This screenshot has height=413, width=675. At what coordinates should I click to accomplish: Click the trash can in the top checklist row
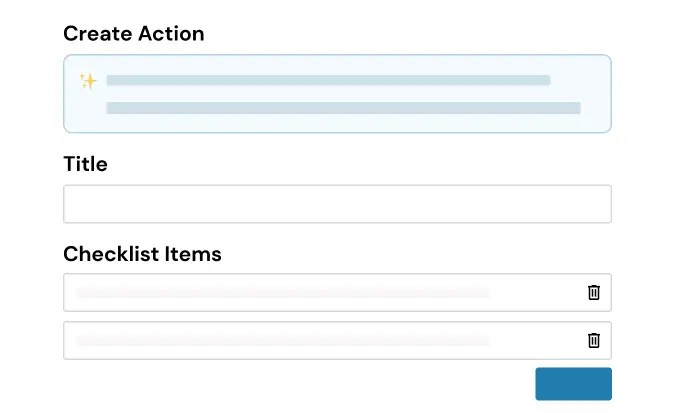(x=594, y=292)
